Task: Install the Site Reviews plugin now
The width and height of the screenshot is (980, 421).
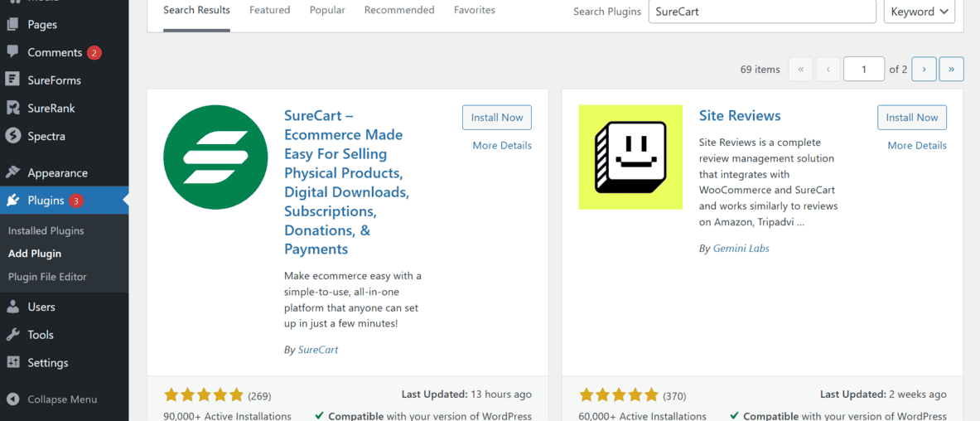Action: [912, 118]
